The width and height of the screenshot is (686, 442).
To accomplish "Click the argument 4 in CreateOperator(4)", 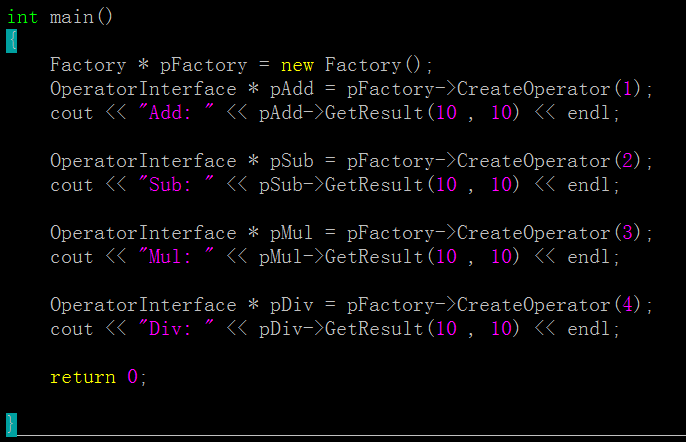I will click(x=627, y=305).
